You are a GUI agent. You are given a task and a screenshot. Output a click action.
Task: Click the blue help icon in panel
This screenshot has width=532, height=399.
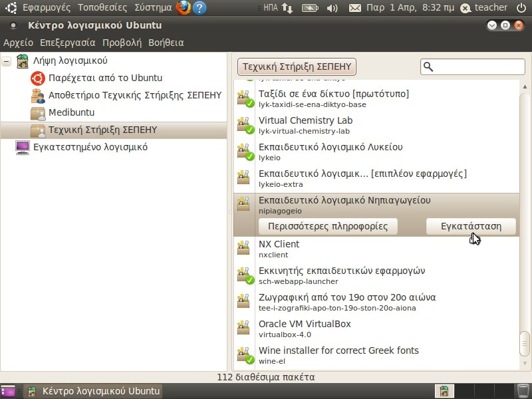coord(199,7)
